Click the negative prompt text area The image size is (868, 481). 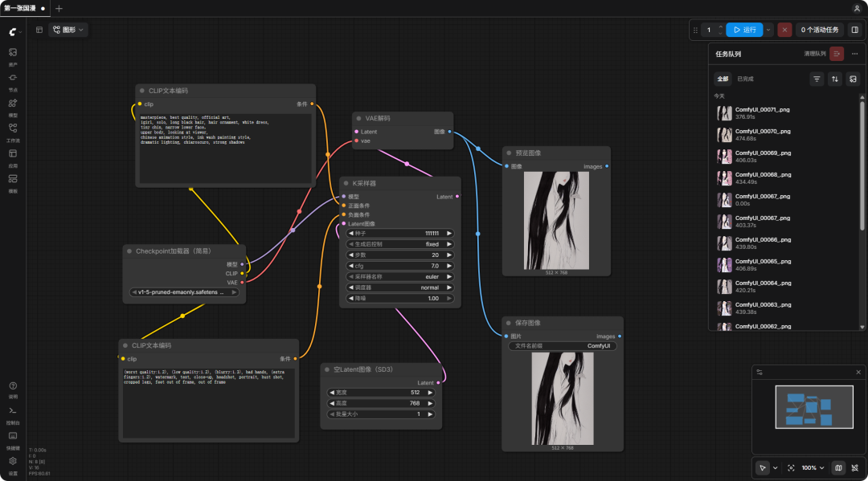(x=209, y=403)
